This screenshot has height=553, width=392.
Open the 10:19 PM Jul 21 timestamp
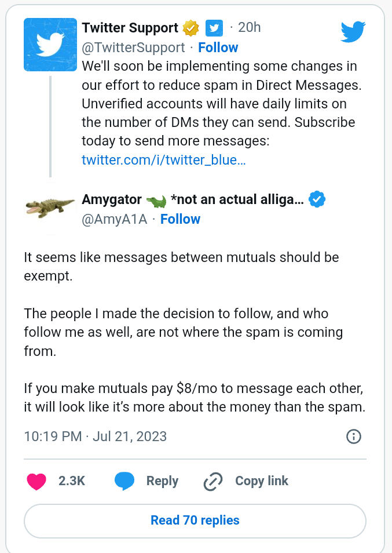click(x=96, y=436)
